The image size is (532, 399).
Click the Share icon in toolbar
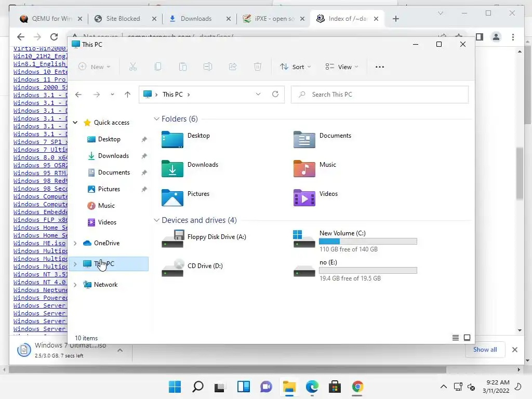pyautogui.click(x=233, y=67)
